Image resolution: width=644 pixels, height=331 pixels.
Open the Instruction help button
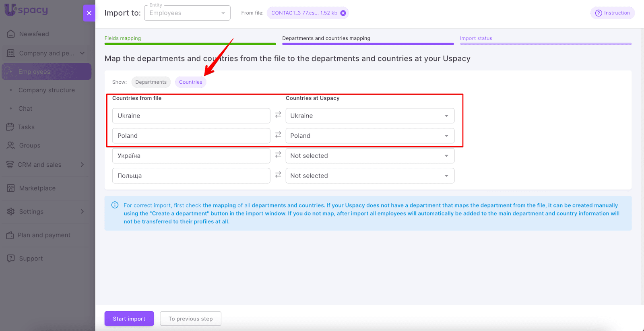click(x=613, y=13)
